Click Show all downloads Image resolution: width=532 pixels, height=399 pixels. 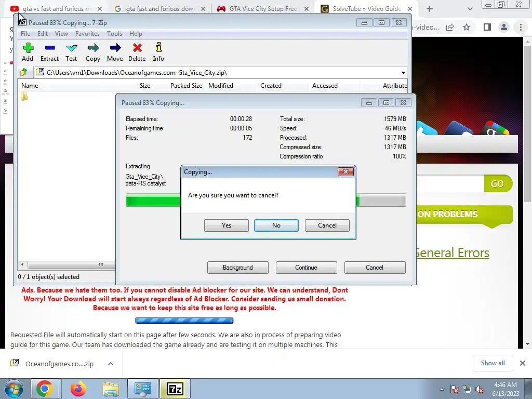click(493, 363)
